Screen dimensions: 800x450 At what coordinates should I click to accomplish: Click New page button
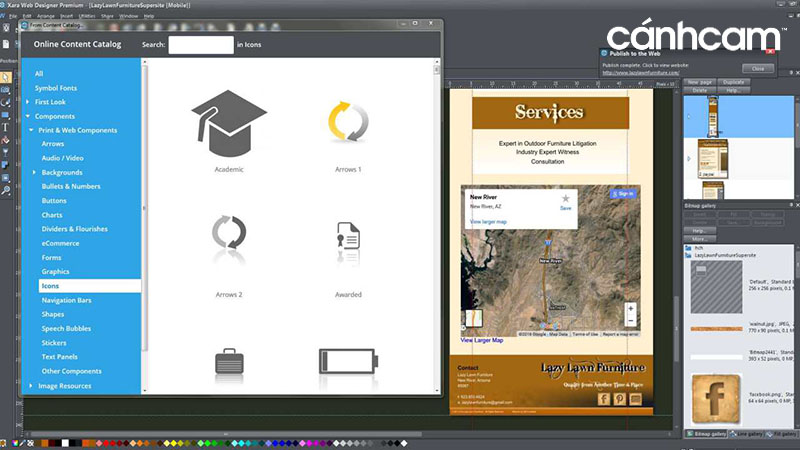click(x=699, y=82)
